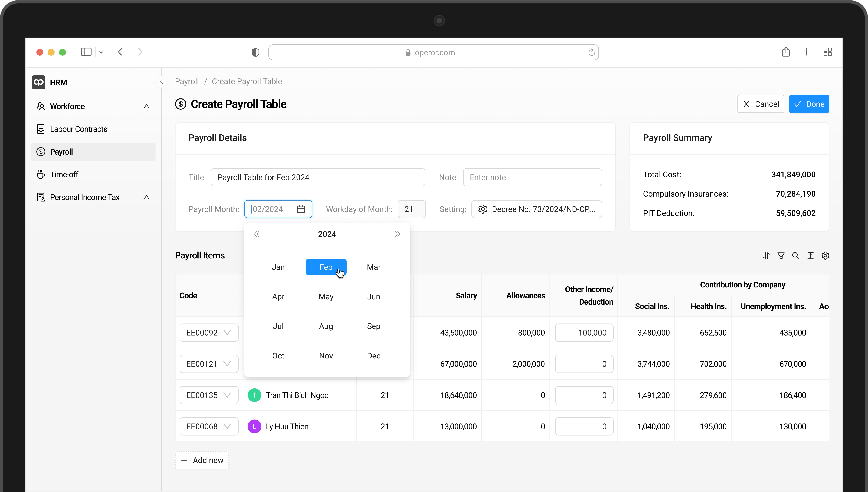The height and width of the screenshot is (492, 868).
Task: Reload the operor.com page
Action: click(591, 52)
